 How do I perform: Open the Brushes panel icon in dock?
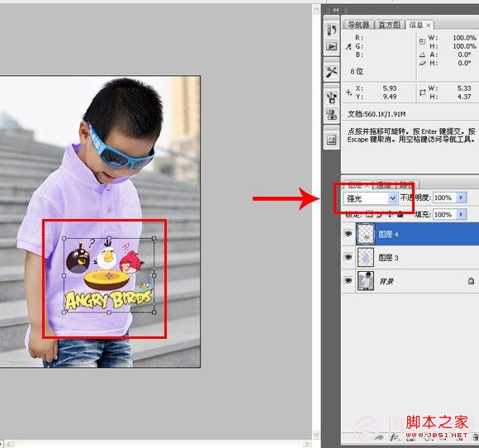pos(331,98)
